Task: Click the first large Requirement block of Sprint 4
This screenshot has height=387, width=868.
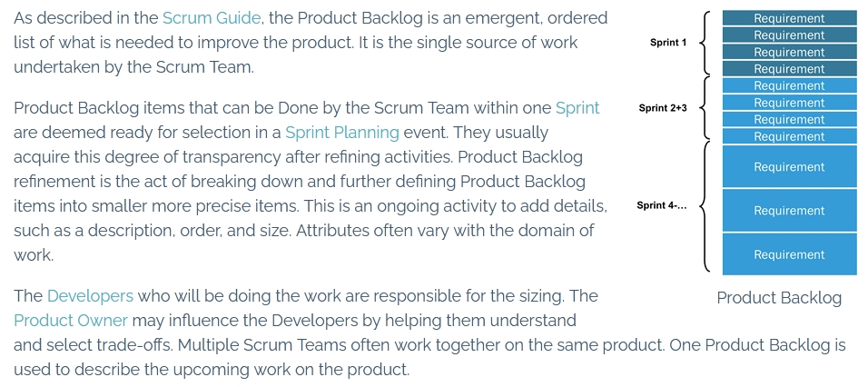Action: point(789,166)
